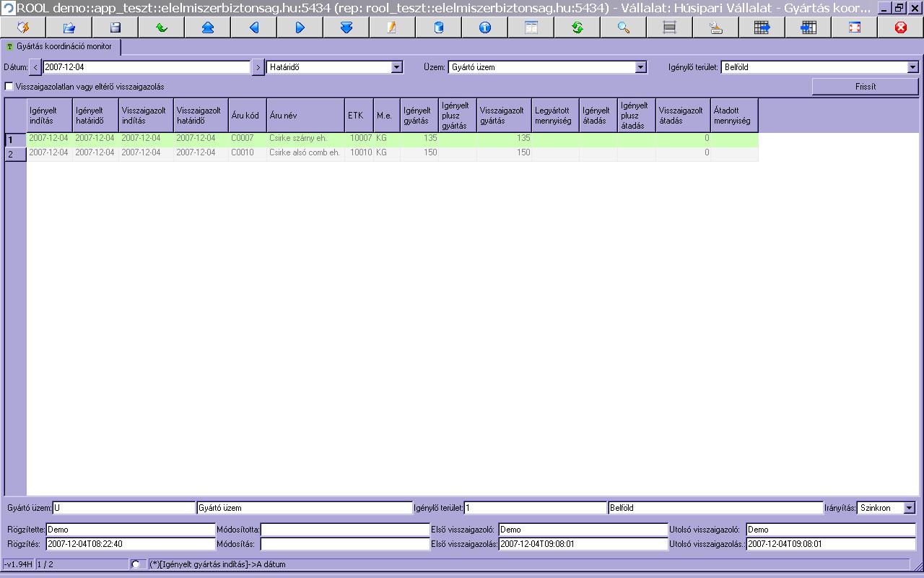924x578 pixels.
Task: Click the Frissít button
Action: [x=866, y=87]
